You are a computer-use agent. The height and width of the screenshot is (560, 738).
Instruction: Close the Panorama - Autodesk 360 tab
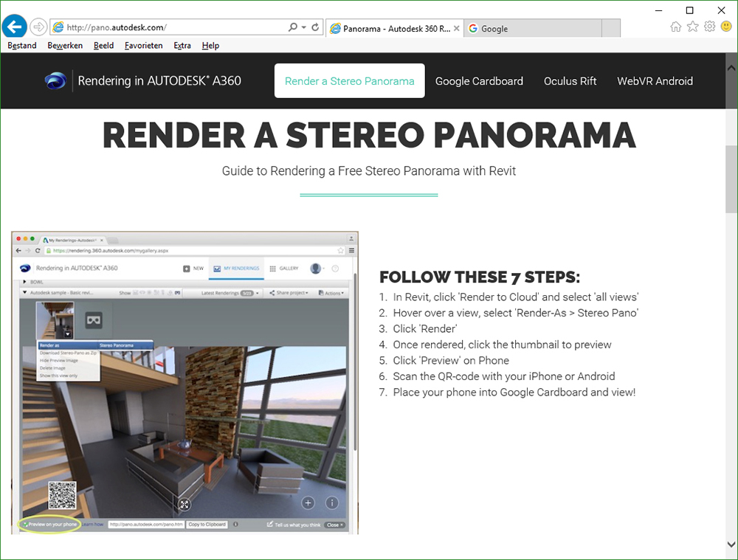(x=456, y=29)
